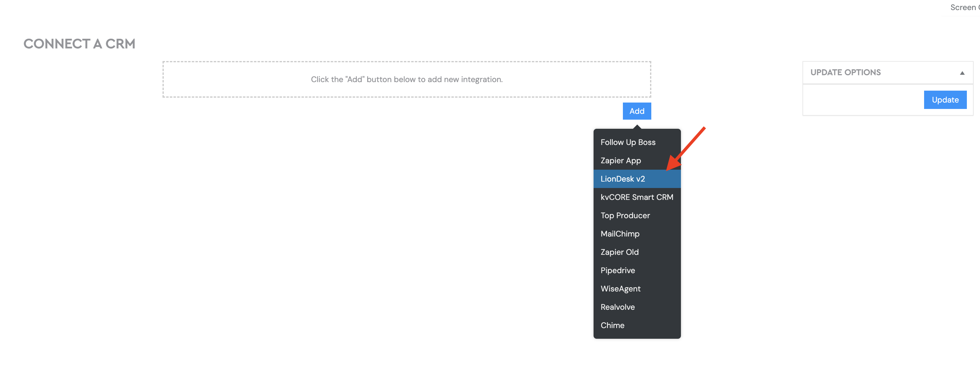The image size is (980, 365).
Task: Select Chime integration
Action: [x=637, y=325]
